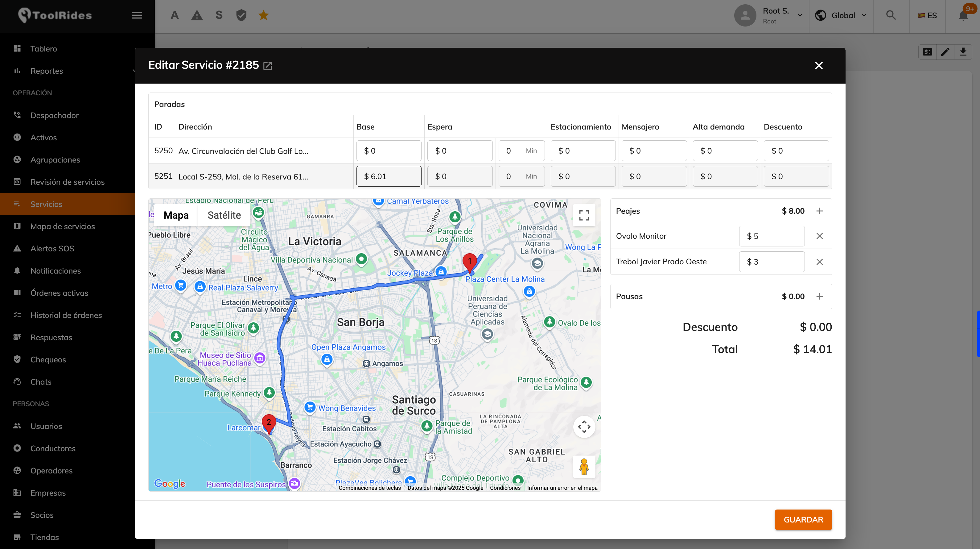Click Informar un error en el mapa
The width and height of the screenshot is (980, 549).
(x=562, y=488)
